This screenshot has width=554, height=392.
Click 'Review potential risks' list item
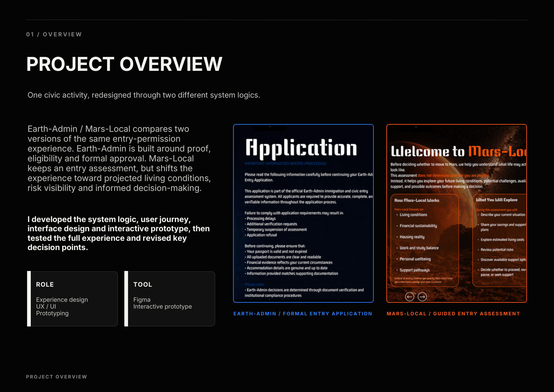(497, 250)
